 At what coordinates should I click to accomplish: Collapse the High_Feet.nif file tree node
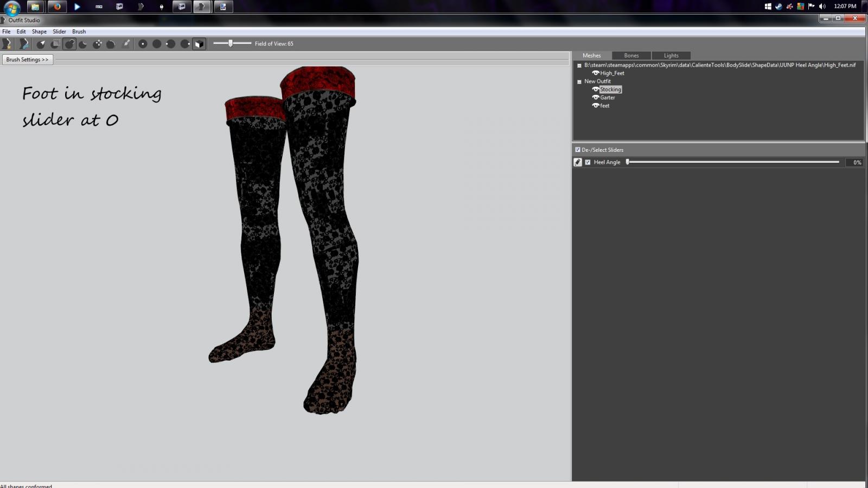(x=579, y=65)
